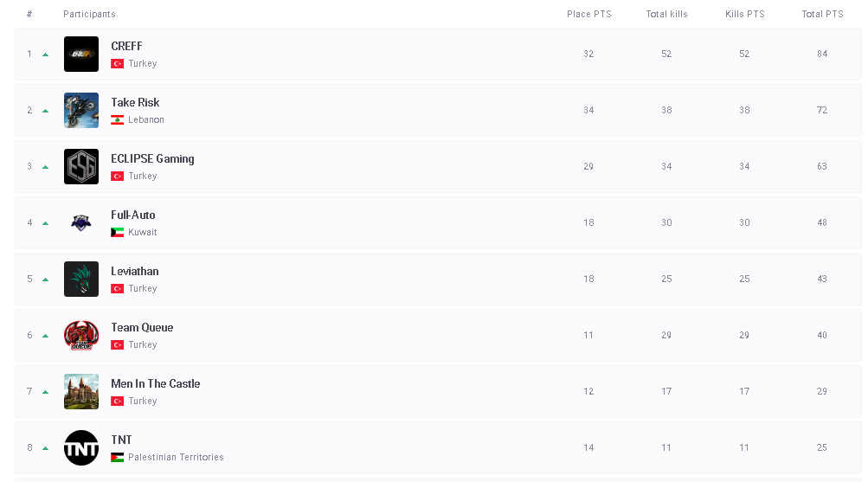This screenshot has height=482, width=868.
Task: Click the Take Risk motorcycle logo
Action: pyautogui.click(x=81, y=111)
